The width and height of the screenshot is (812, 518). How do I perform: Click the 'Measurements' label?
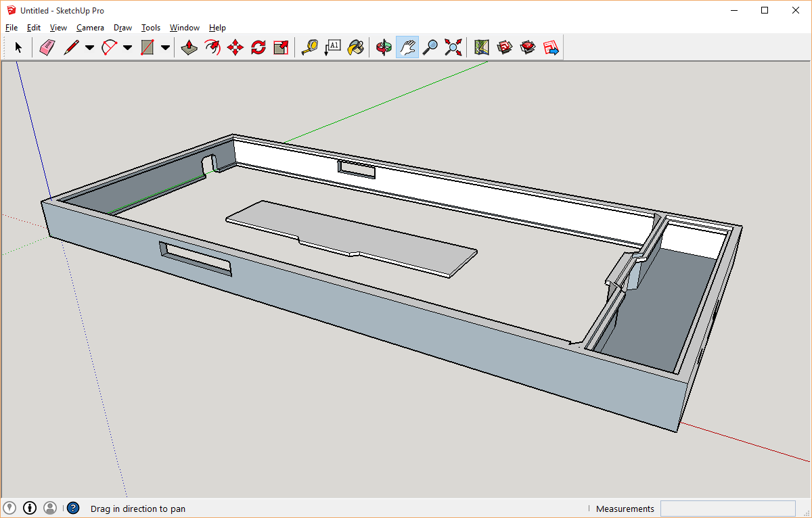pyautogui.click(x=625, y=509)
